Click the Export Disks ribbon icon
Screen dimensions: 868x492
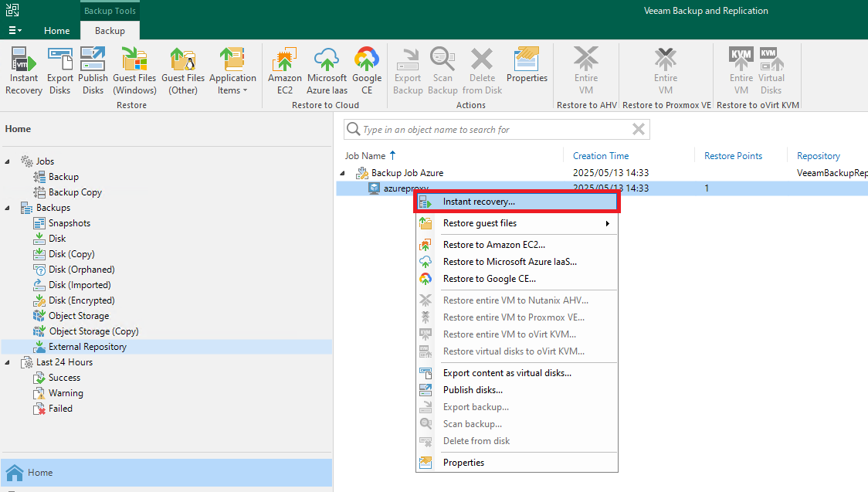(59, 71)
